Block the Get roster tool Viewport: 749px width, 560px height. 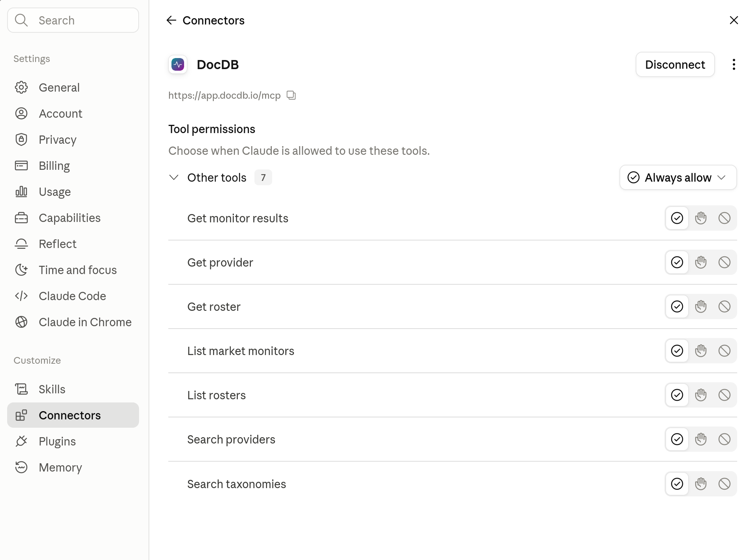coord(725,306)
